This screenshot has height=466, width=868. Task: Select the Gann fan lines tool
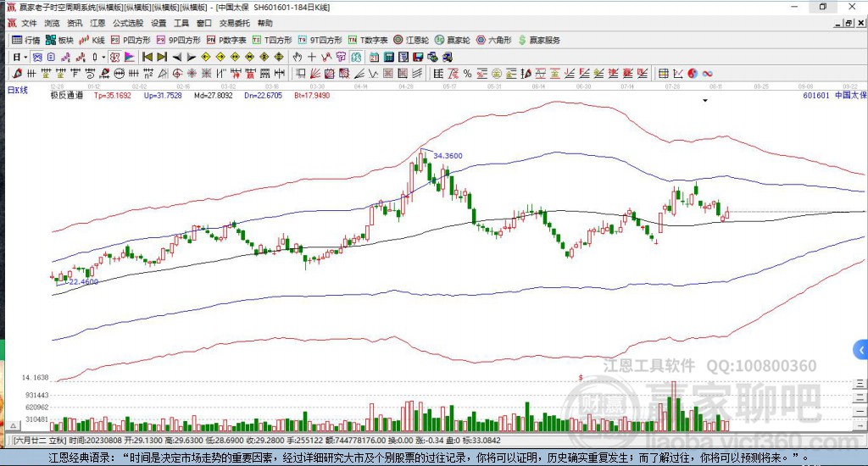click(315, 74)
